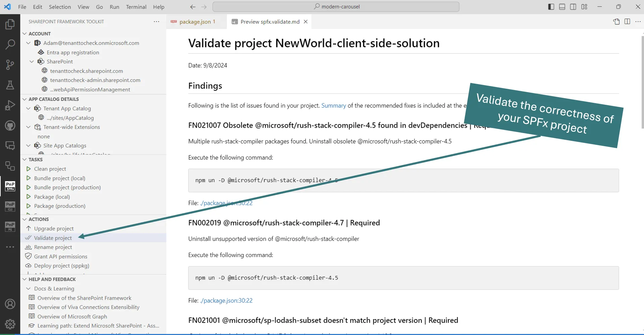Toggle the Secondary Side Bar

pyautogui.click(x=573, y=6)
